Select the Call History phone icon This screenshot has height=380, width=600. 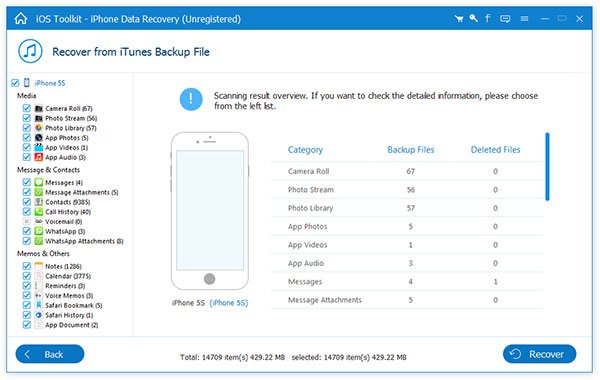[39, 212]
